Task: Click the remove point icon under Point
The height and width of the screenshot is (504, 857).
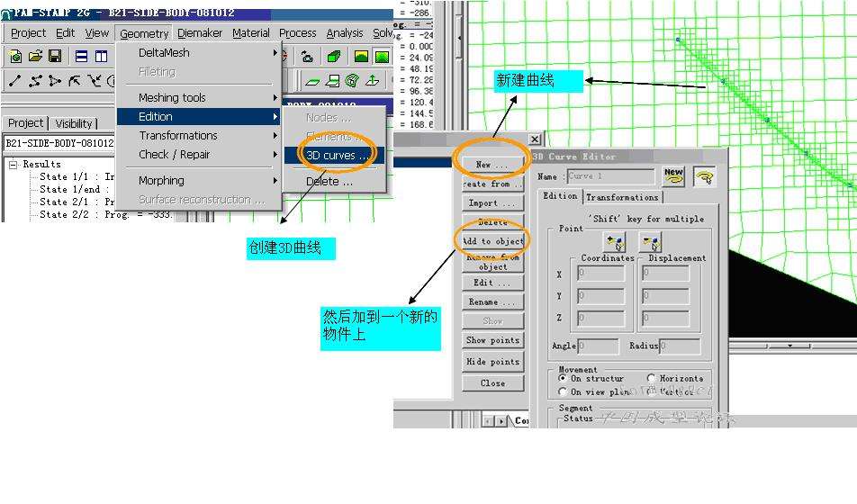Action: click(650, 242)
